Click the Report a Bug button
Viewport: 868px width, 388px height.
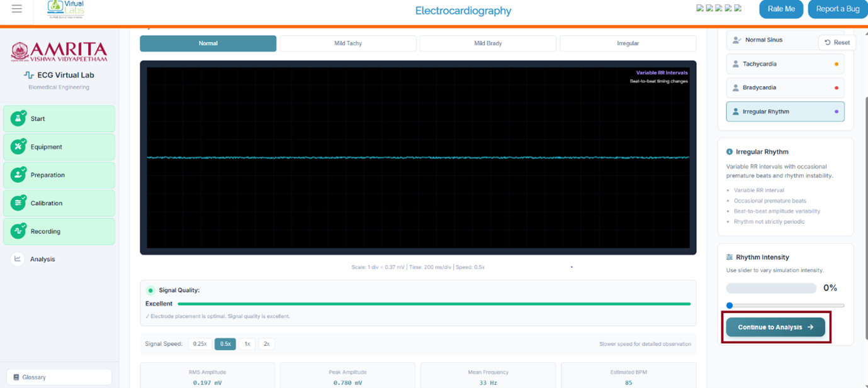pyautogui.click(x=837, y=9)
